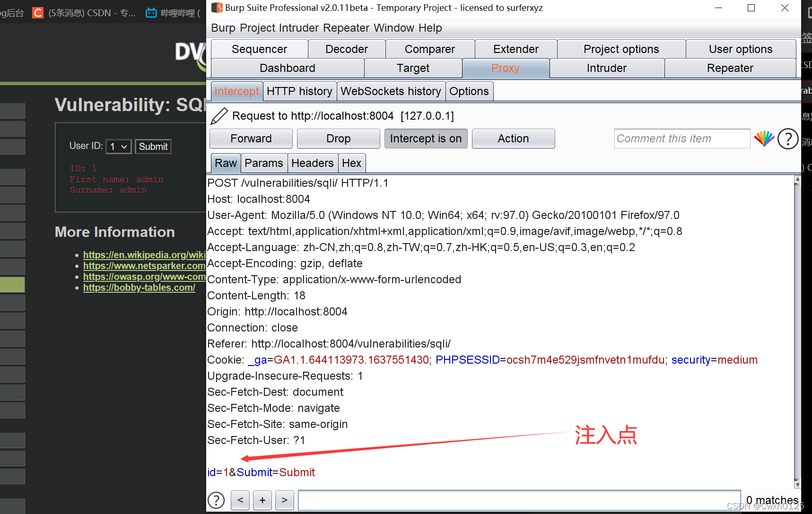This screenshot has height=514, width=812.
Task: Click the search text input field
Action: [519, 500]
